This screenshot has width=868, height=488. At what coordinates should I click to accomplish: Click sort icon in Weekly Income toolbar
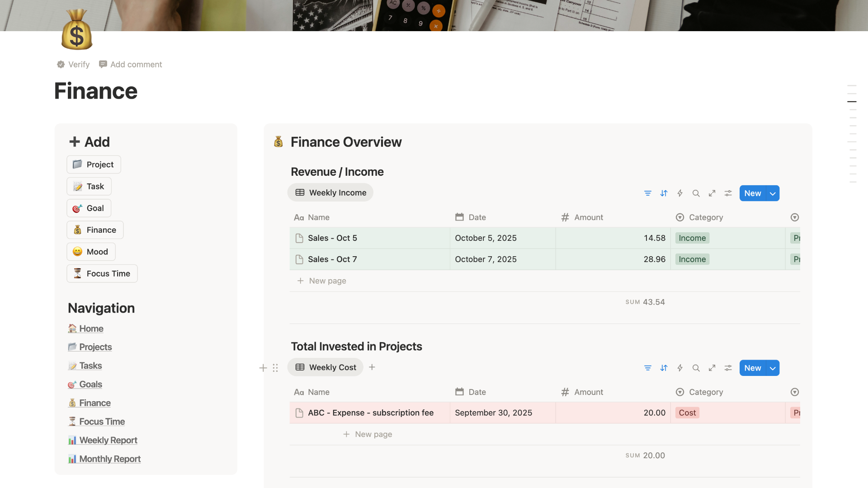click(664, 193)
